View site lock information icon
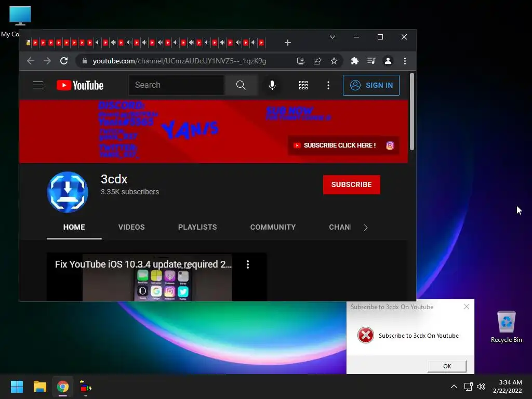532x399 pixels. 85,61
